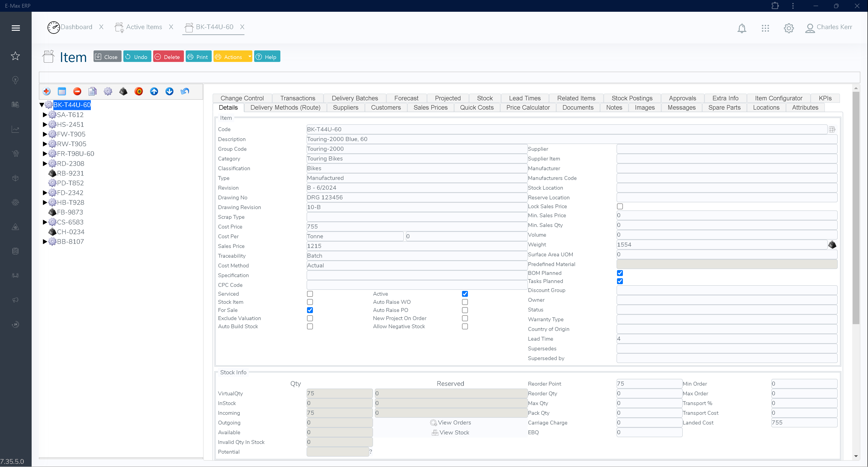Add a new item using the plus icon
The width and height of the screenshot is (868, 467).
[47, 91]
